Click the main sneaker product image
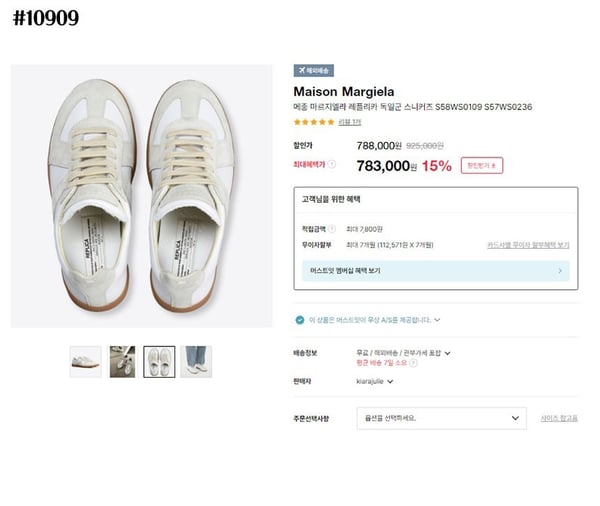The height and width of the screenshot is (506, 600). click(141, 196)
